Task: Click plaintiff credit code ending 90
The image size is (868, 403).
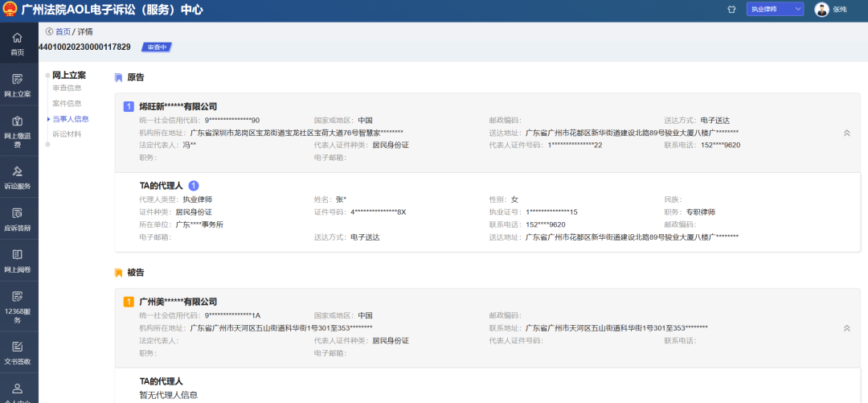Action: coord(232,120)
